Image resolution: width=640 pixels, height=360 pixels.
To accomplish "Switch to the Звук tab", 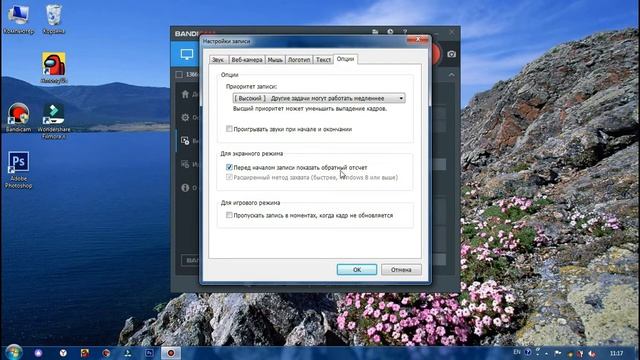I will point(218,60).
